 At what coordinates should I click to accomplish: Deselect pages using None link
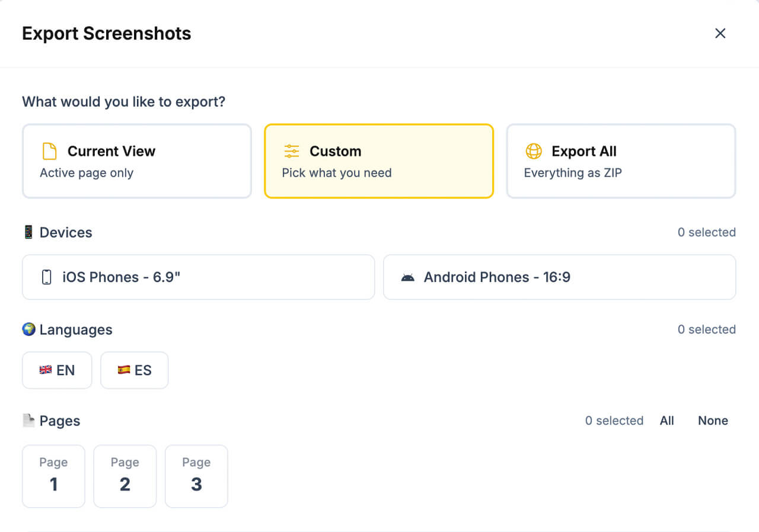coord(713,421)
